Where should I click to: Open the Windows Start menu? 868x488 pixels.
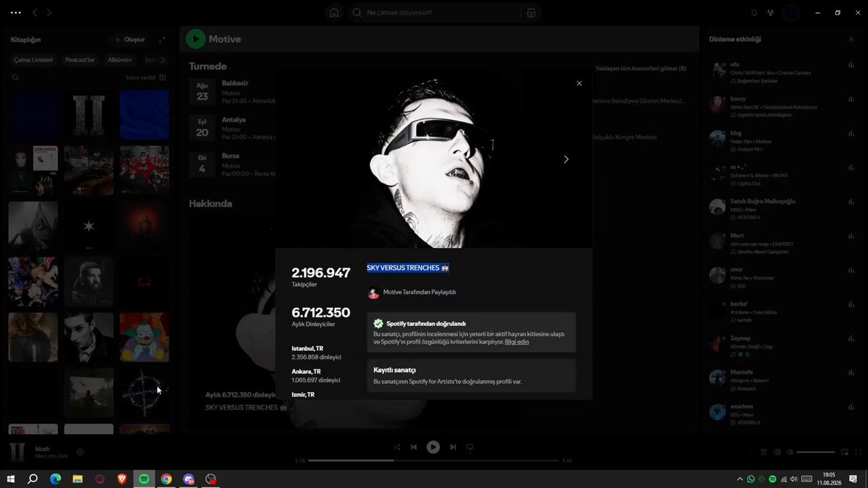11,479
